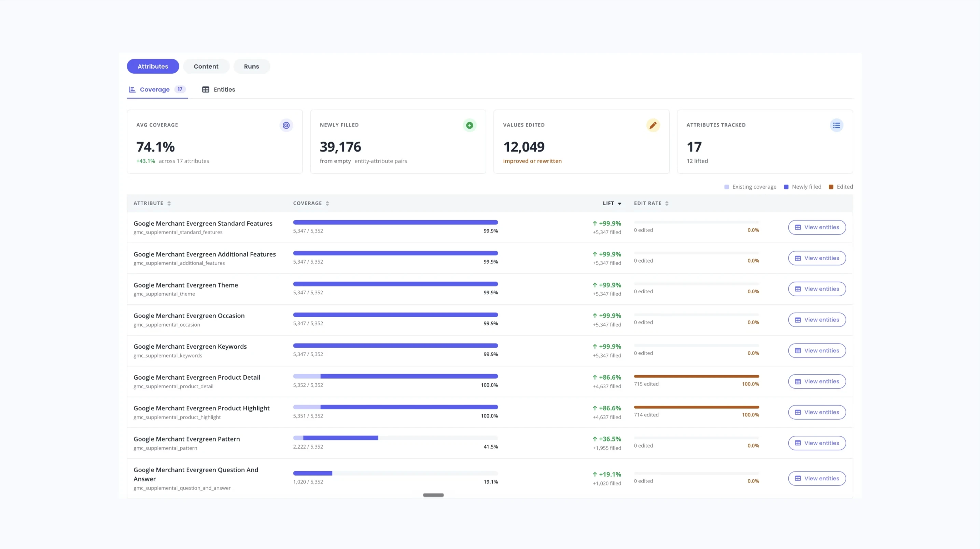This screenshot has height=549, width=980.
Task: Click 'Google Merchant Evergreen Standard Features' attribute name
Action: (203, 223)
